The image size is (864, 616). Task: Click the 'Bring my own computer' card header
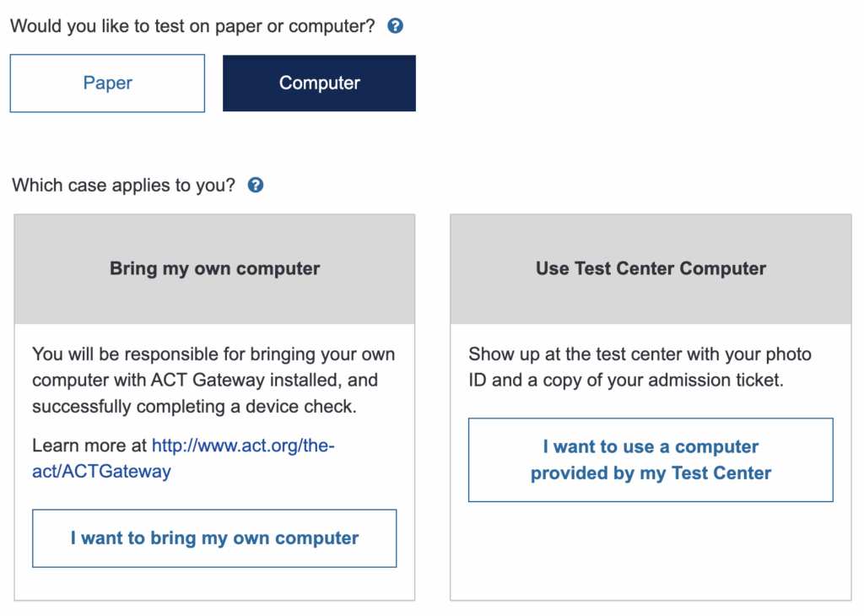[213, 268]
